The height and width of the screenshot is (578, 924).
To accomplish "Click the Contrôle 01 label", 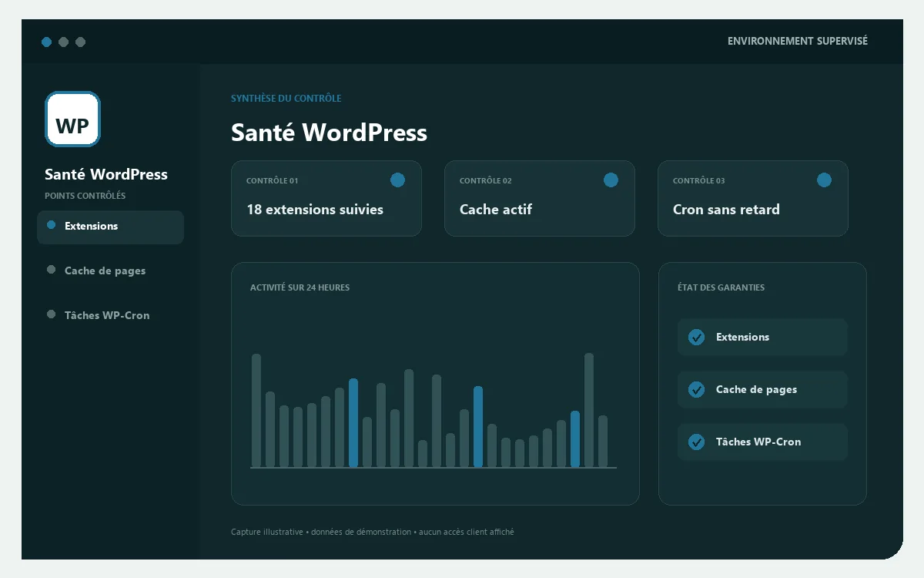I will 273,181.
